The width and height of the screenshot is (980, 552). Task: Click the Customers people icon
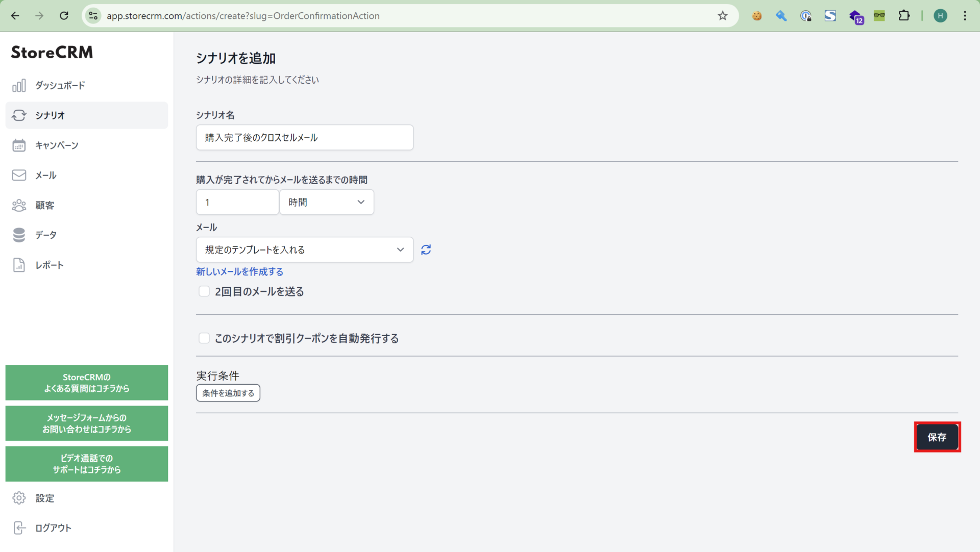point(19,205)
